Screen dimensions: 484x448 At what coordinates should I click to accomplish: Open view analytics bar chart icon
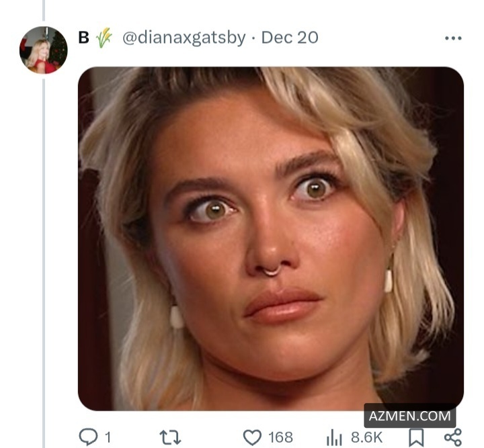coord(334,437)
